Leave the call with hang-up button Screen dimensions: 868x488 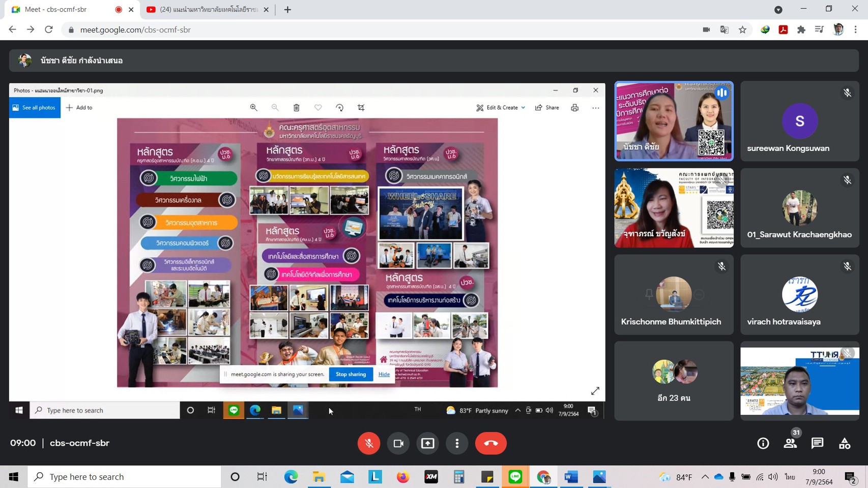490,443
